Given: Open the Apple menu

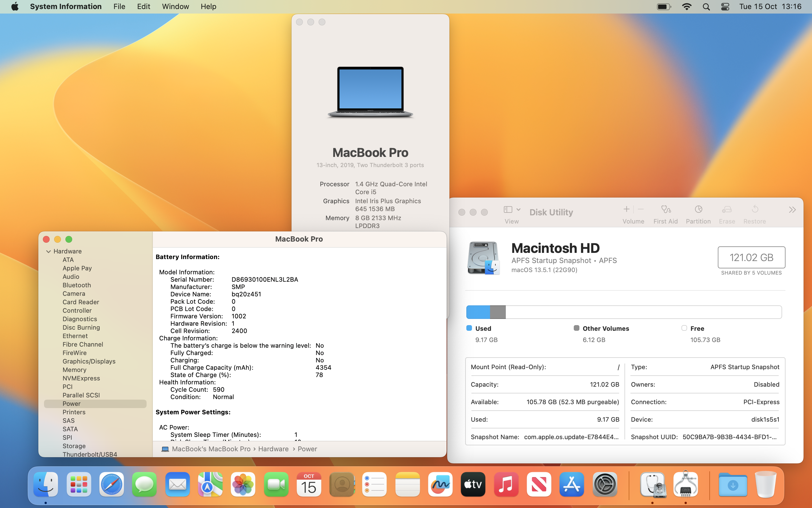Looking at the screenshot, I should pos(15,6).
